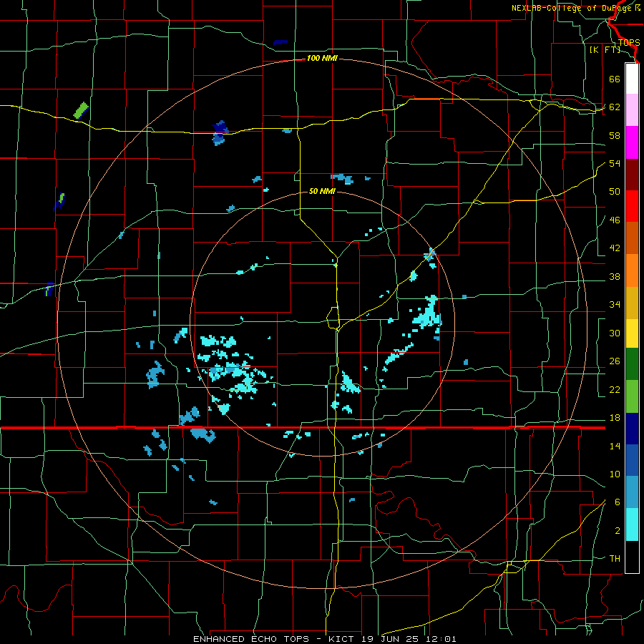Pick the white swatch atop the color scale
Image resolution: width=644 pixels, height=644 pixels.
pos(632,79)
